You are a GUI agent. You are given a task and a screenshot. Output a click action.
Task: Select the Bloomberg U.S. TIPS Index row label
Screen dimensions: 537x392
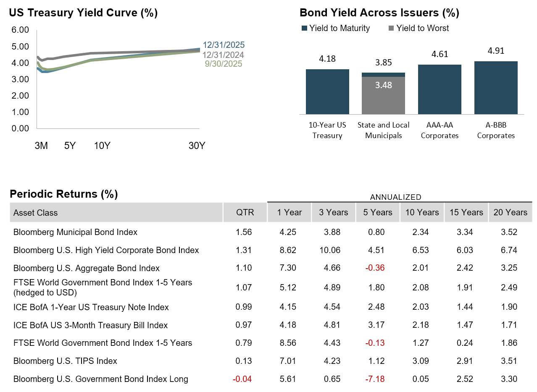pos(65,361)
